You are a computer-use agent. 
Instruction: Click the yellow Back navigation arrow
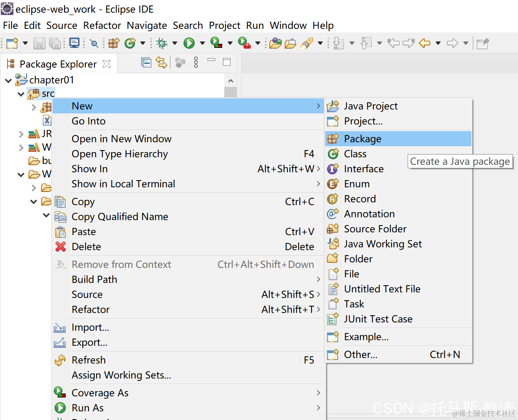coord(424,43)
